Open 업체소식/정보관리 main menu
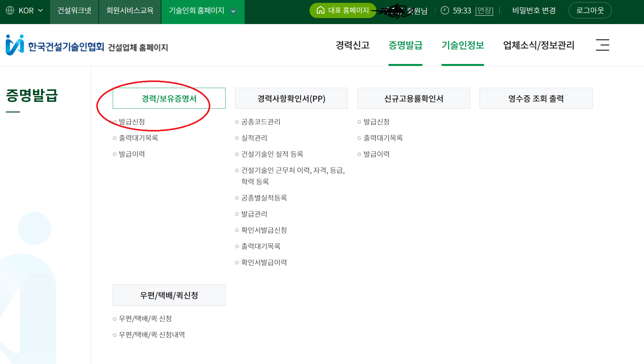Image resolution: width=644 pixels, height=364 pixels. [539, 45]
